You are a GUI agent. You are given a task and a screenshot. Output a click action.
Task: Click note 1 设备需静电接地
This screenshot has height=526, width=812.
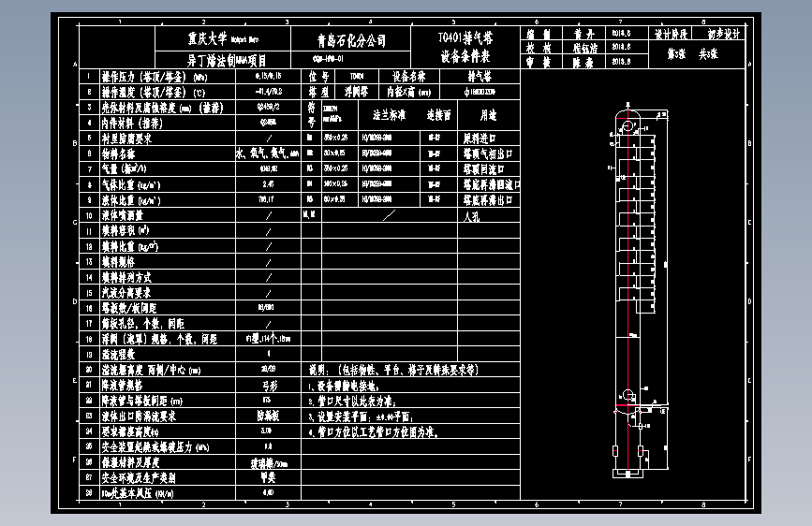[x=344, y=387]
